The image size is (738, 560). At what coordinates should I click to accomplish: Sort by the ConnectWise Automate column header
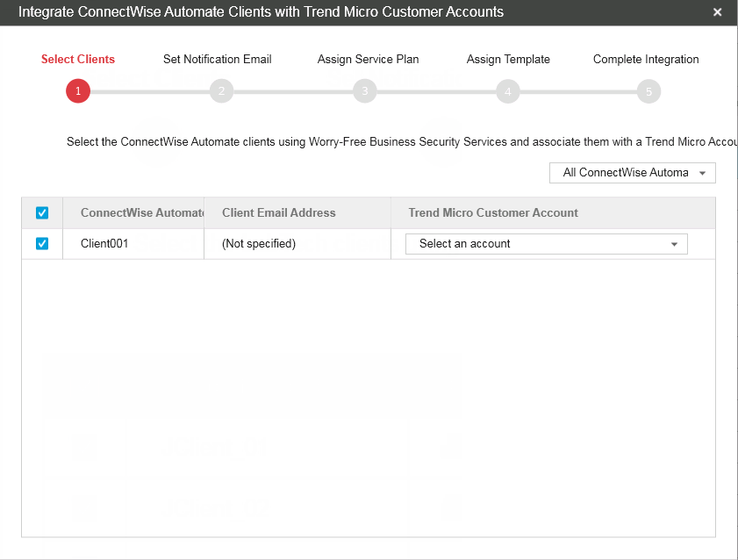[x=140, y=212]
